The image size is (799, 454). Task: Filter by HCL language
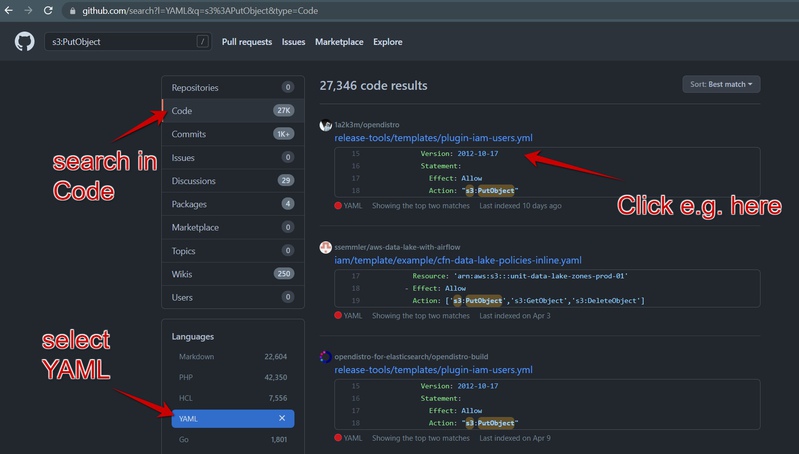coord(233,398)
